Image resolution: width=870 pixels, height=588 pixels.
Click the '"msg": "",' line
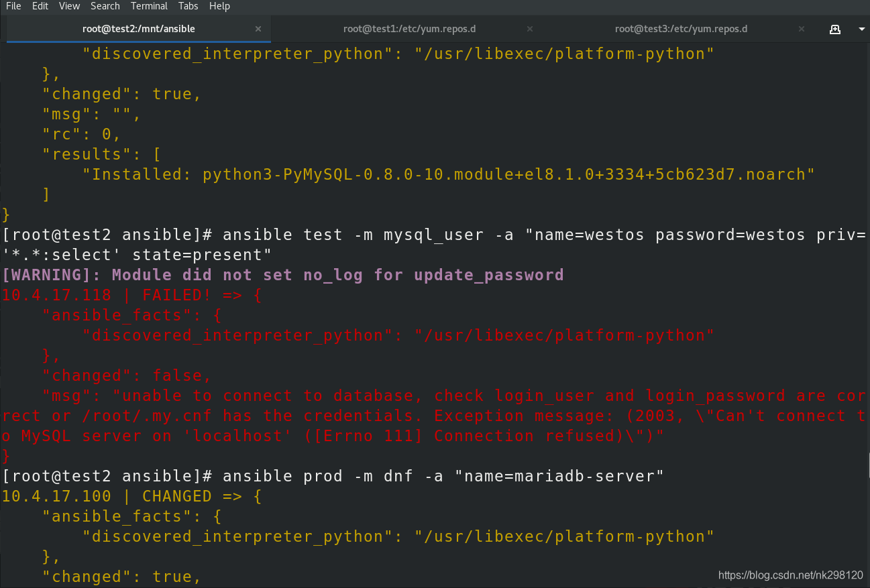point(92,114)
